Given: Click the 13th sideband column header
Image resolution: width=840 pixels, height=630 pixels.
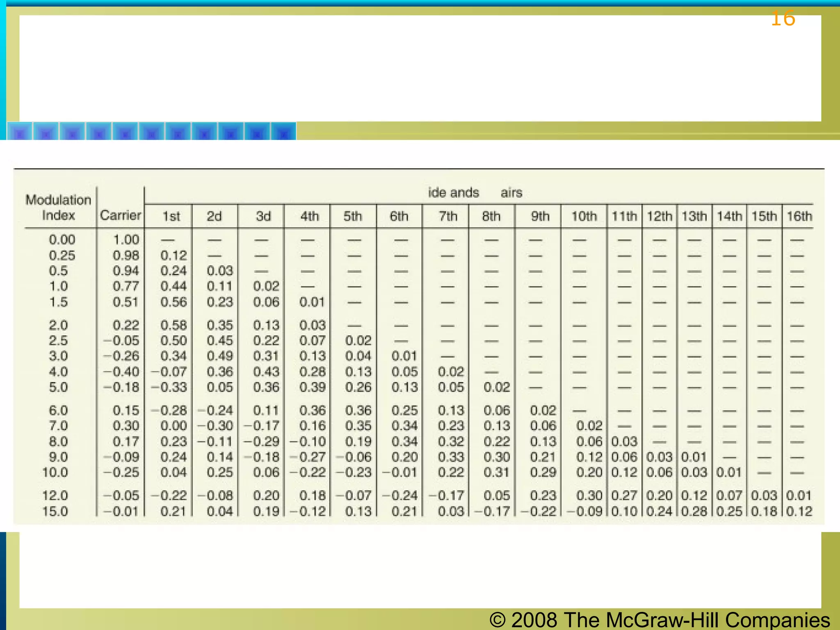Looking at the screenshot, I should 694,216.
